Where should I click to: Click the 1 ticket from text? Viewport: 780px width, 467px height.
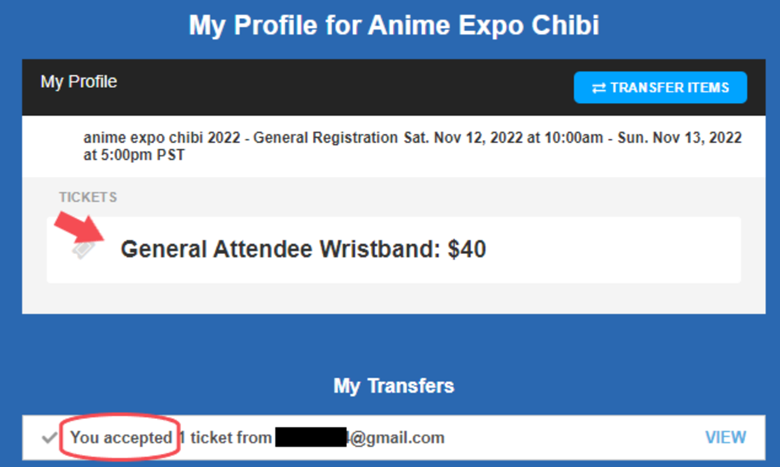coord(225,438)
